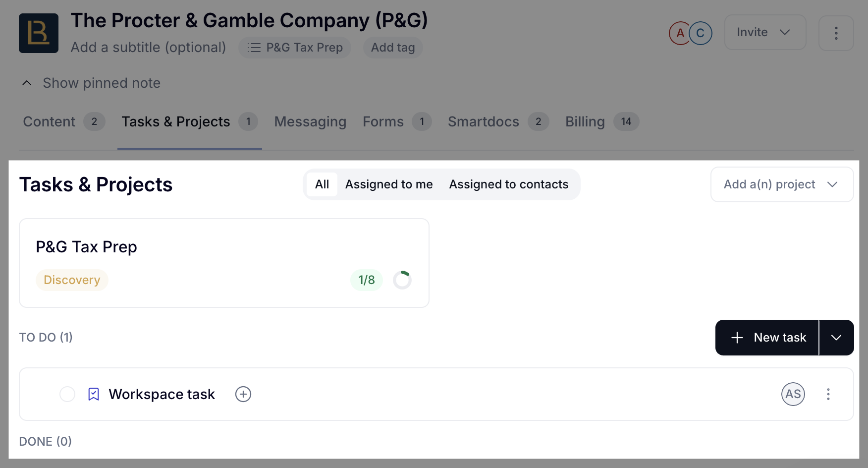868x468 pixels.
Task: Open the New task dropdown arrow
Action: (836, 338)
